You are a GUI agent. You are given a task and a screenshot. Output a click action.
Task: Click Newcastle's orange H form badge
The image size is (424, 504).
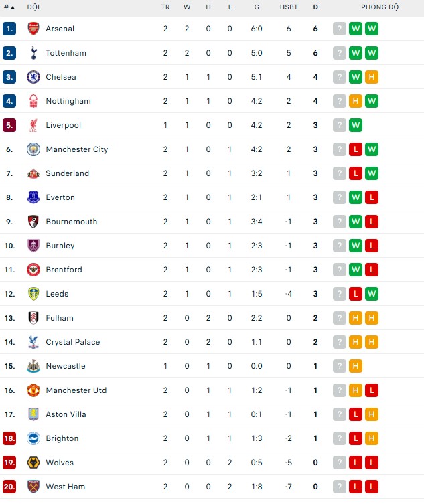356,366
